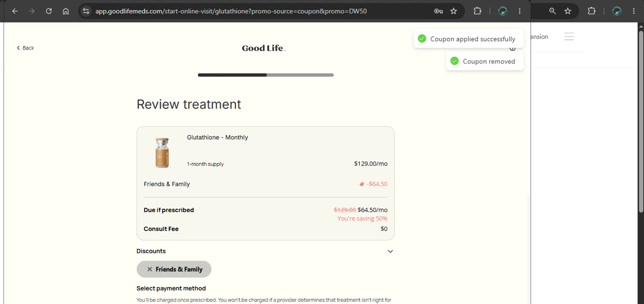The height and width of the screenshot is (304, 644).
Task: Go back with the browser back arrow
Action: (x=15, y=11)
